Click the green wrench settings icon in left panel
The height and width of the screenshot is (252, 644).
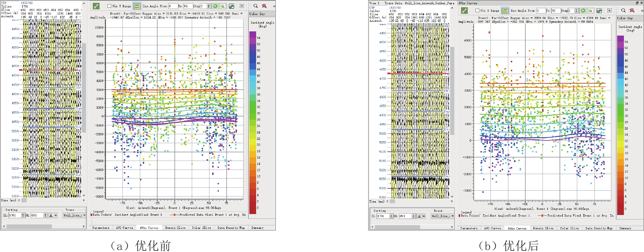tap(96, 6)
